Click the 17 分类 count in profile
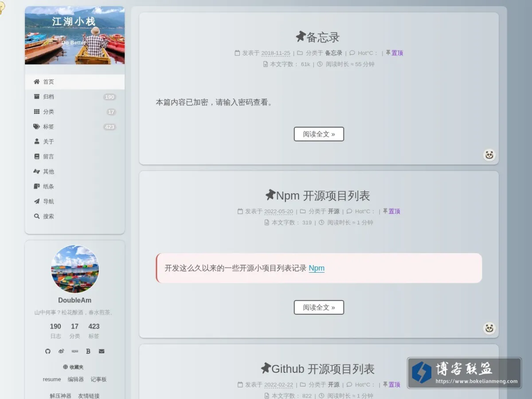Image resolution: width=532 pixels, height=399 pixels. (74, 331)
